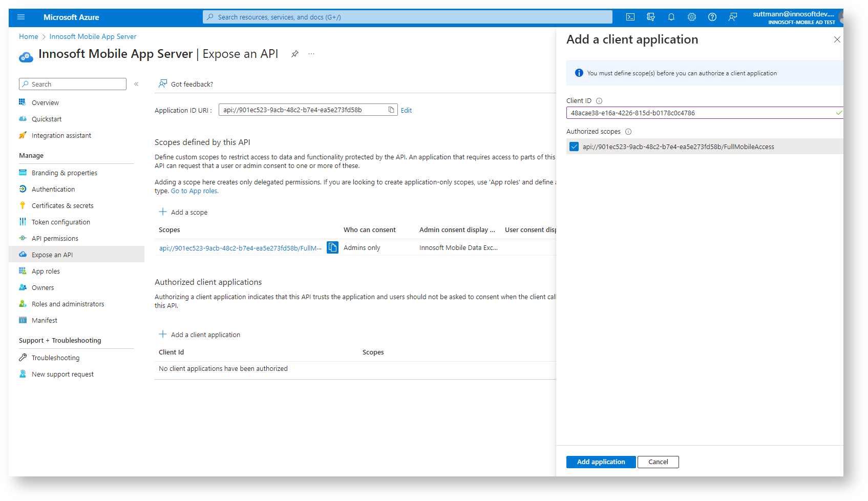Pin the Expose an API page
868x501 pixels.
pyautogui.click(x=295, y=54)
